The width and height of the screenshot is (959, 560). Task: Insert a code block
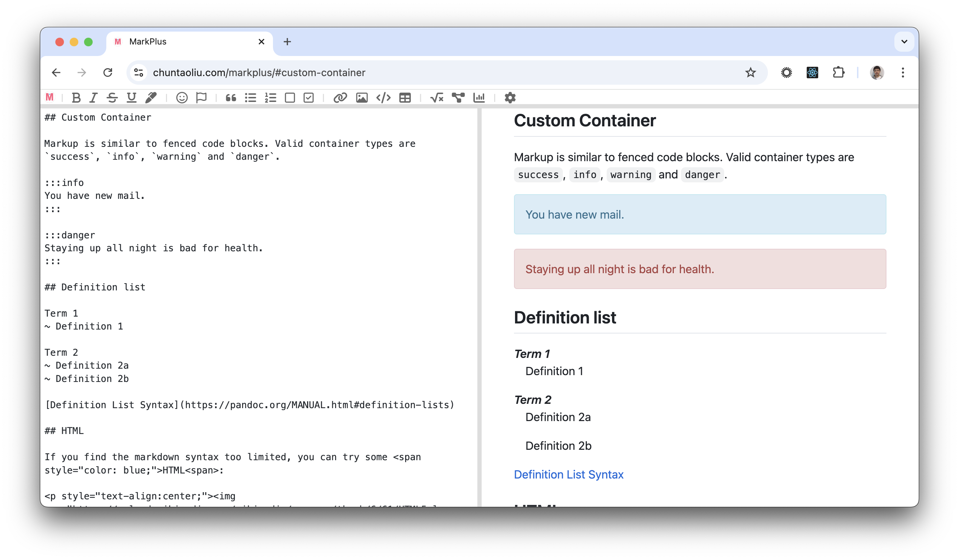coord(383,98)
